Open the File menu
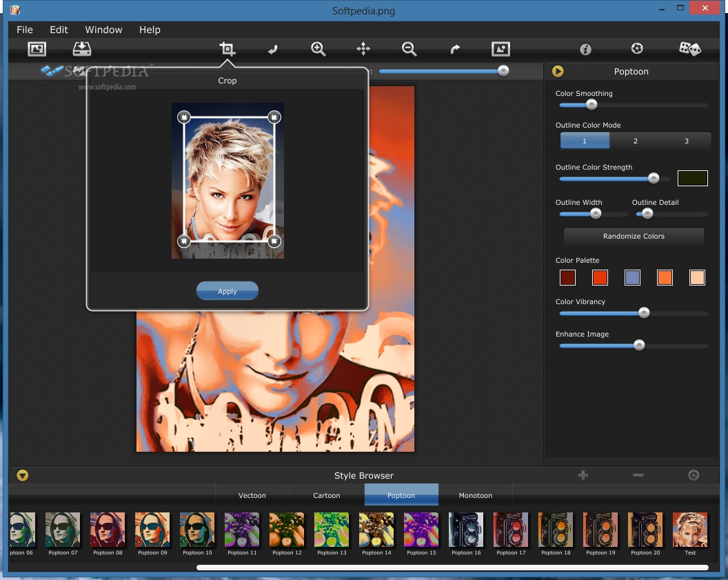The height and width of the screenshot is (580, 728). pyautogui.click(x=25, y=30)
